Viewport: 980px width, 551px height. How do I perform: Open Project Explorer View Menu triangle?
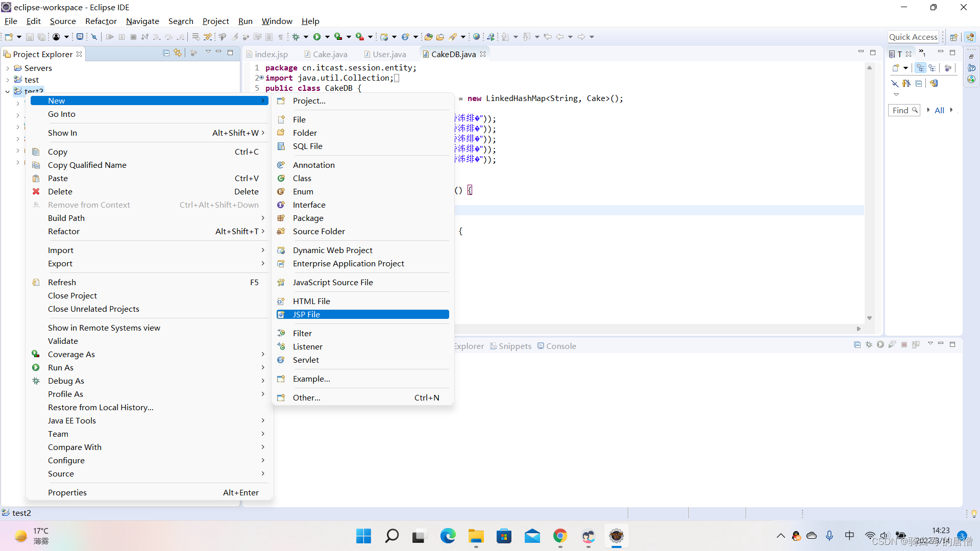(x=208, y=52)
